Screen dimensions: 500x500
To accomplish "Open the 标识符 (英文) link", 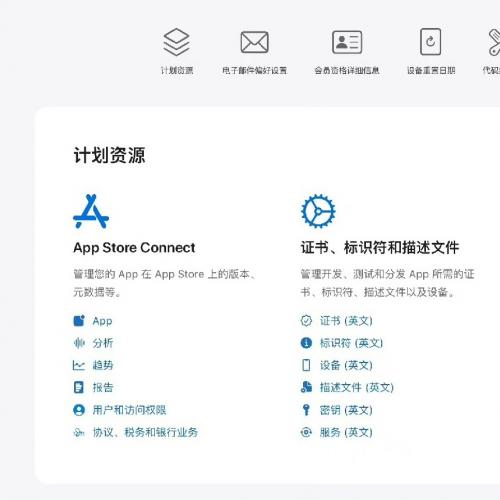I will coord(351,343).
